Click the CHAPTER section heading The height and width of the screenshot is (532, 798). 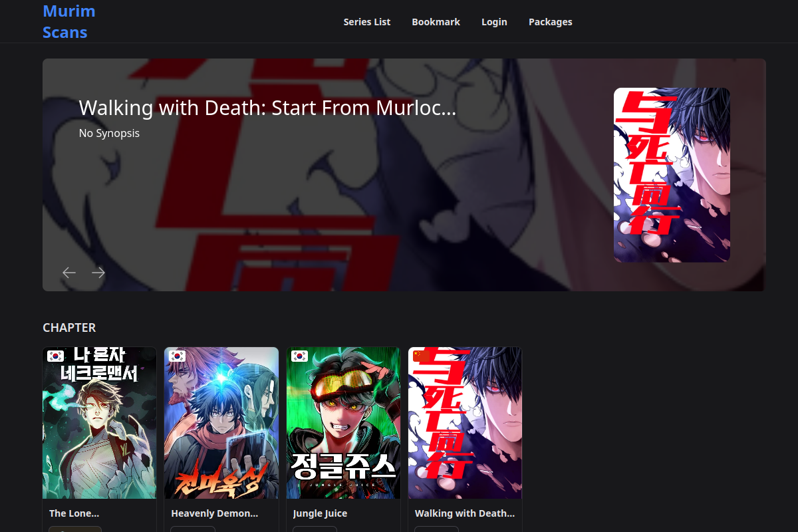69,327
